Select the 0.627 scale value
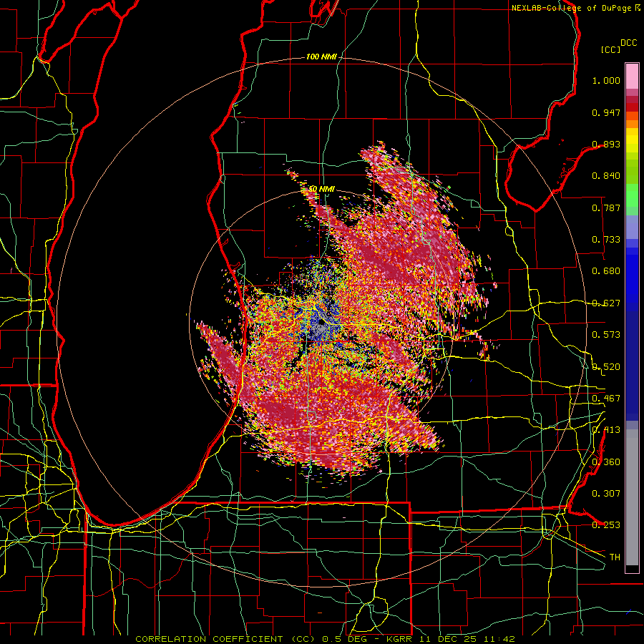 click(x=606, y=303)
